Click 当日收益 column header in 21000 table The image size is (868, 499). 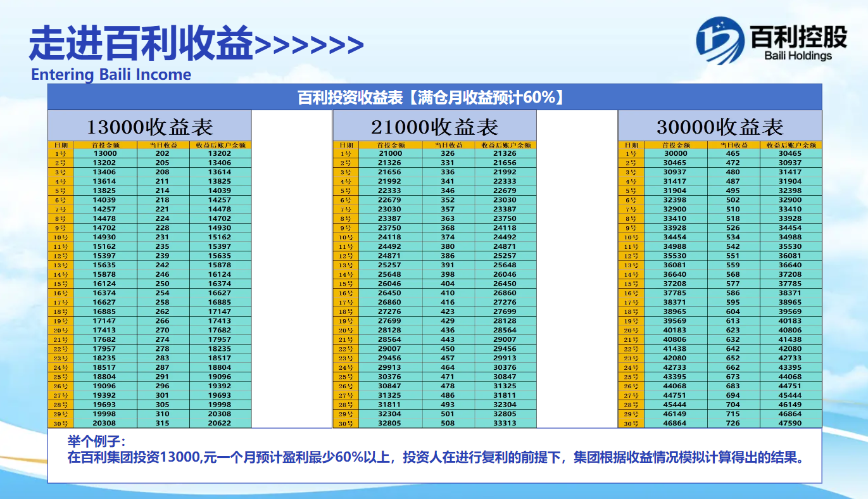point(448,145)
